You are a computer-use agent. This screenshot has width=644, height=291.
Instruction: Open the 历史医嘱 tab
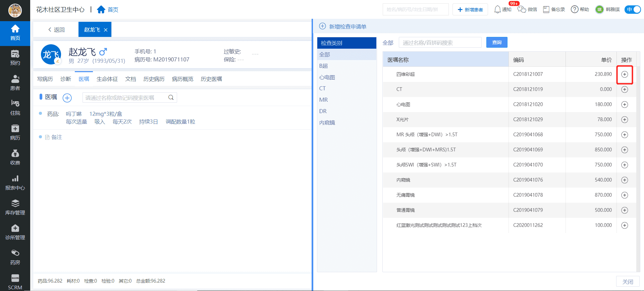(211, 79)
